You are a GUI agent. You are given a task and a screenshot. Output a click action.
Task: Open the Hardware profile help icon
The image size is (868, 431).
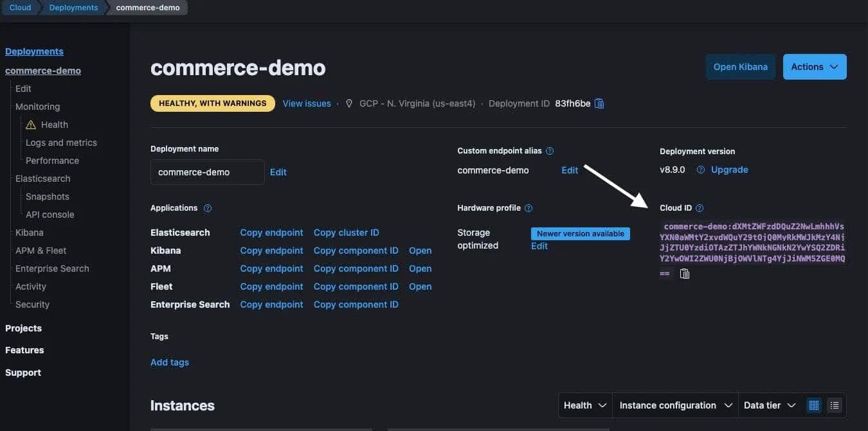528,207
